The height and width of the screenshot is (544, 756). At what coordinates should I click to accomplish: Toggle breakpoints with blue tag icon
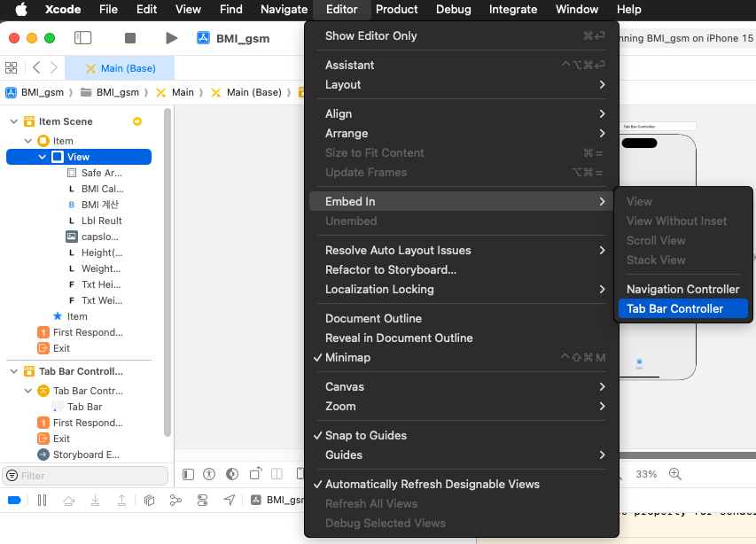click(x=14, y=501)
